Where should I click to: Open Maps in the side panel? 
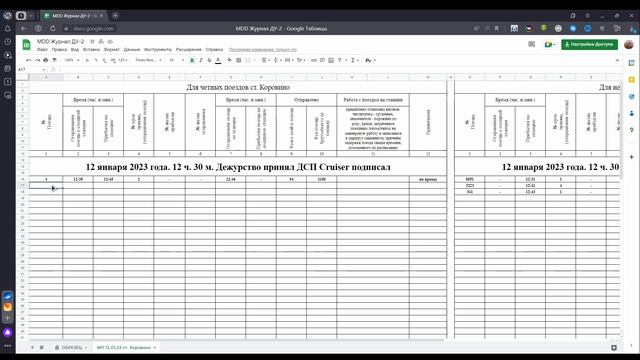tap(631, 130)
